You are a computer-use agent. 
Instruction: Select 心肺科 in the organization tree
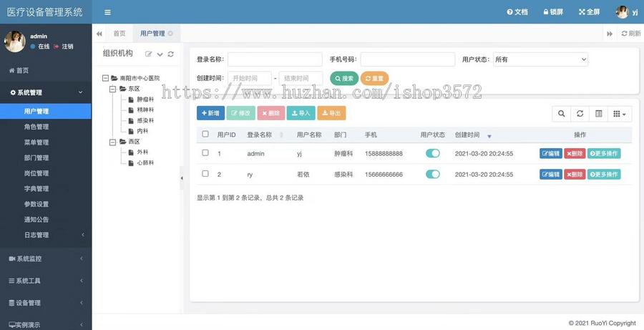(145, 162)
